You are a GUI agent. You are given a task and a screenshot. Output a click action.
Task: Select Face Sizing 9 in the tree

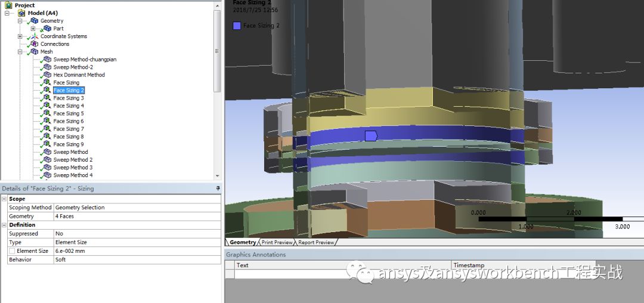click(68, 144)
